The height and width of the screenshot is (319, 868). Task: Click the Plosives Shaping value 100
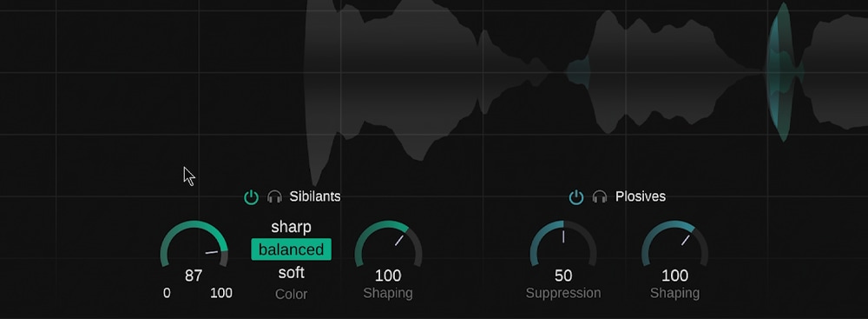[674, 276]
